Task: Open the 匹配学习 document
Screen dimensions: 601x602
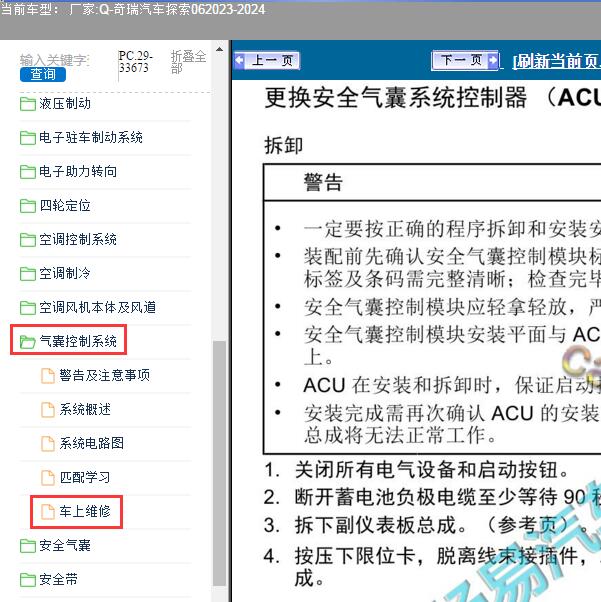Action: pyautogui.click(x=85, y=477)
